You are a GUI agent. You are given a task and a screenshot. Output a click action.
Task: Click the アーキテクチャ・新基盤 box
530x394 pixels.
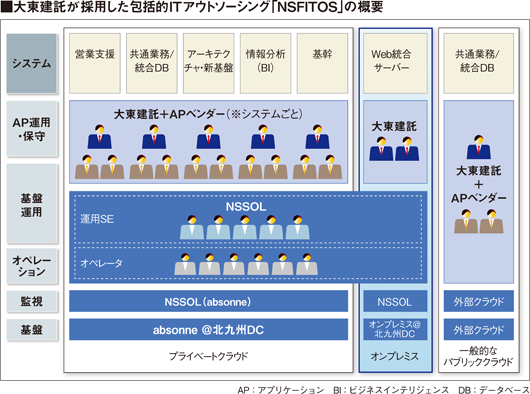[x=209, y=63]
